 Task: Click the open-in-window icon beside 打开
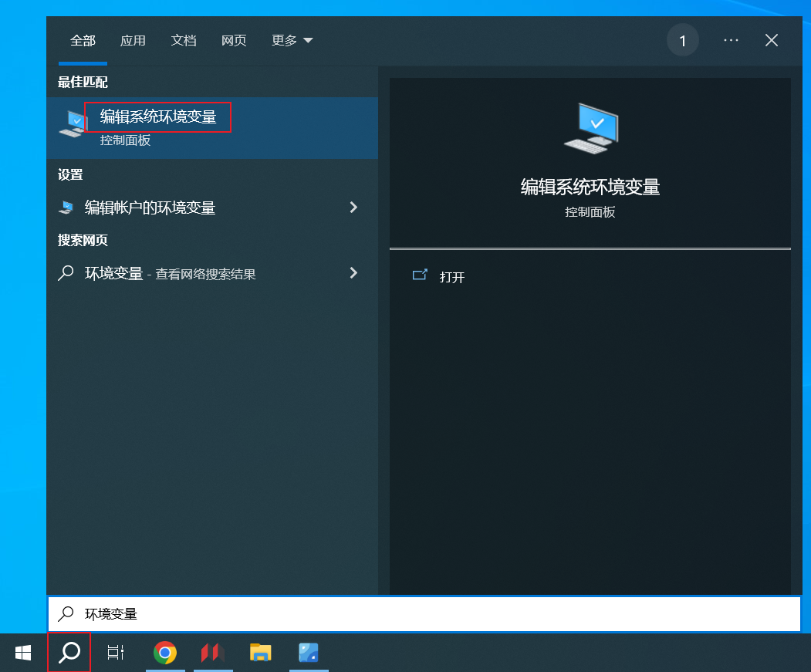tap(420, 275)
